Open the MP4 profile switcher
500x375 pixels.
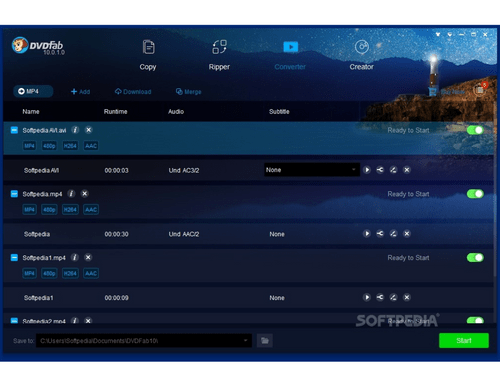(x=33, y=91)
